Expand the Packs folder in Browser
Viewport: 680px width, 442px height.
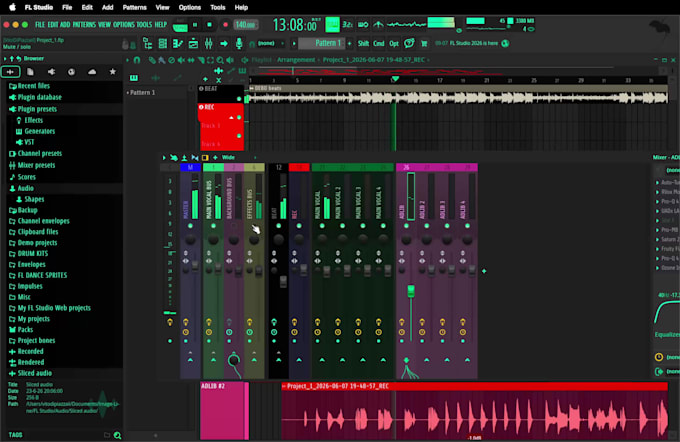pos(21,329)
